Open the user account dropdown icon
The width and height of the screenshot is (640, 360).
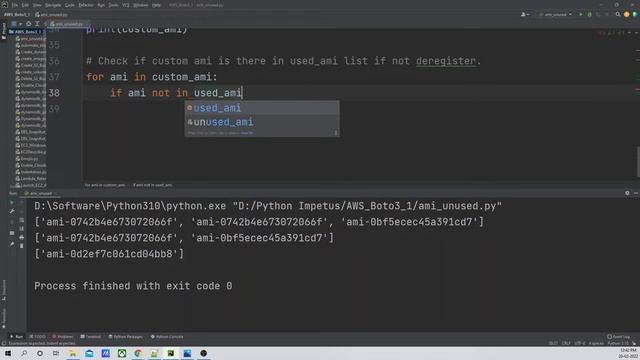point(525,15)
